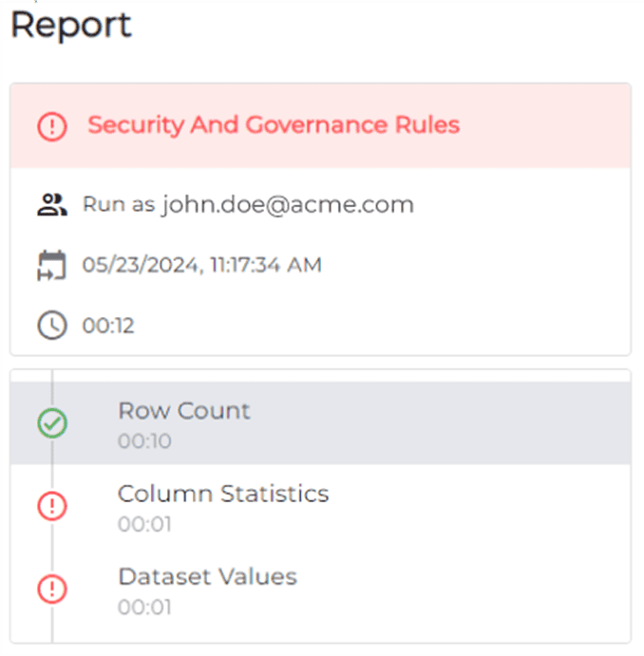644x656 pixels.
Task: Click the red error icon for Column Statistics
Action: coord(52,506)
